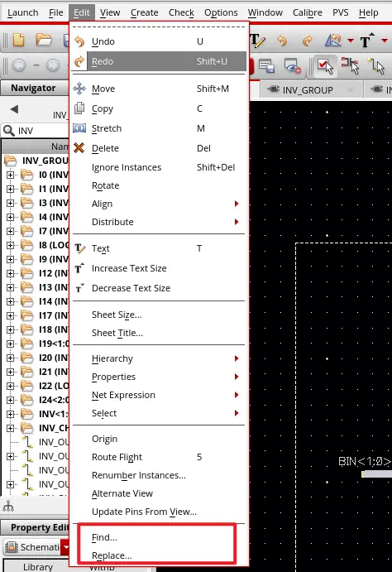Screen dimensions: 392x572
Task: Click the Undo icon in Edit menu
Action: pos(79,41)
